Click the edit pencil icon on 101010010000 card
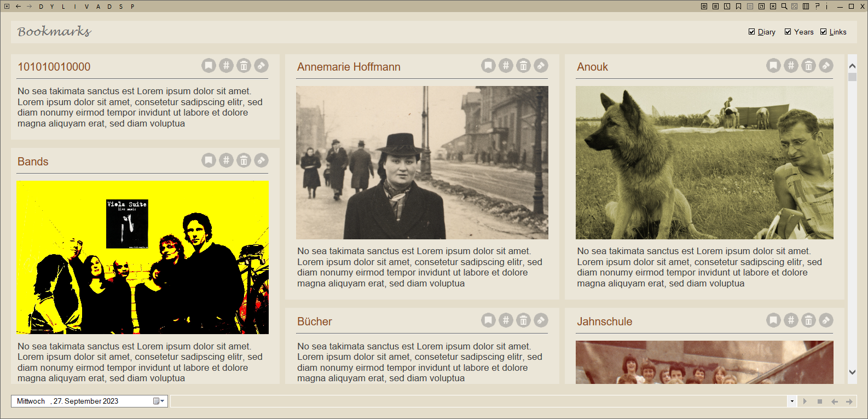868x419 pixels. [x=261, y=66]
